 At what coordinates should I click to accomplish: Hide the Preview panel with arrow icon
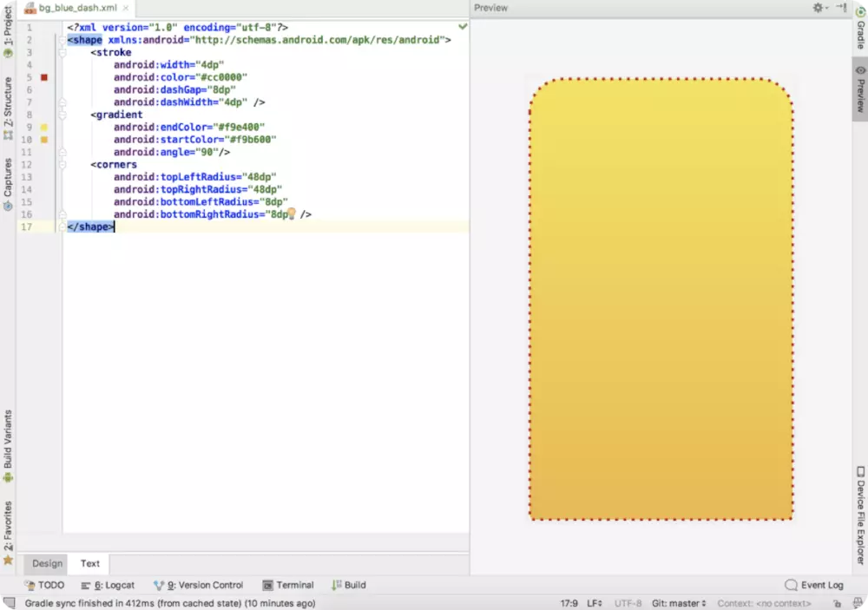coord(841,7)
